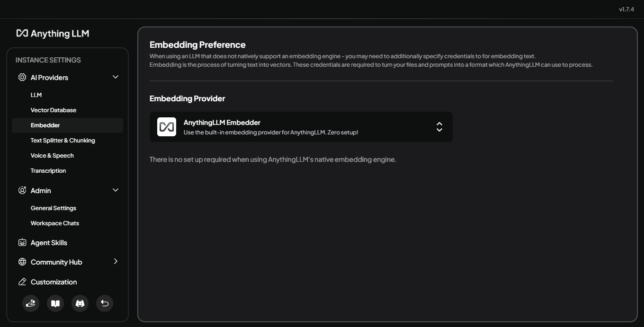Viewport: 644px width, 327px height.
Task: Click the support/donate hand icon
Action: 31,303
